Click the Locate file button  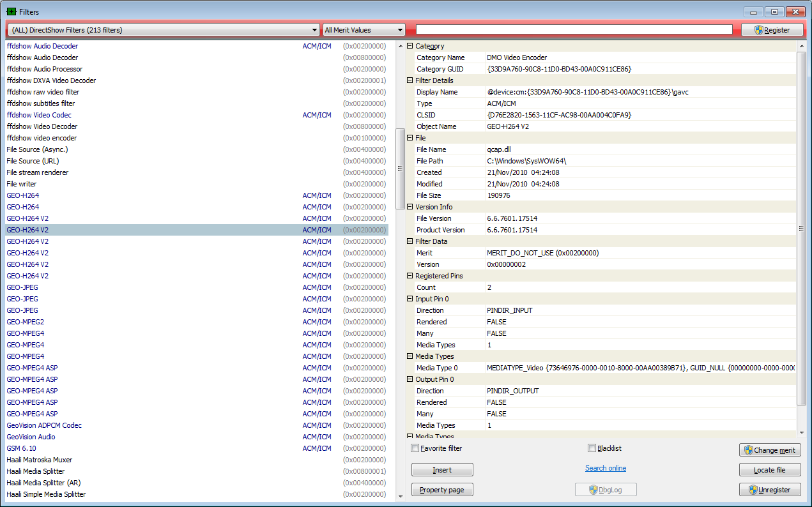coord(770,470)
